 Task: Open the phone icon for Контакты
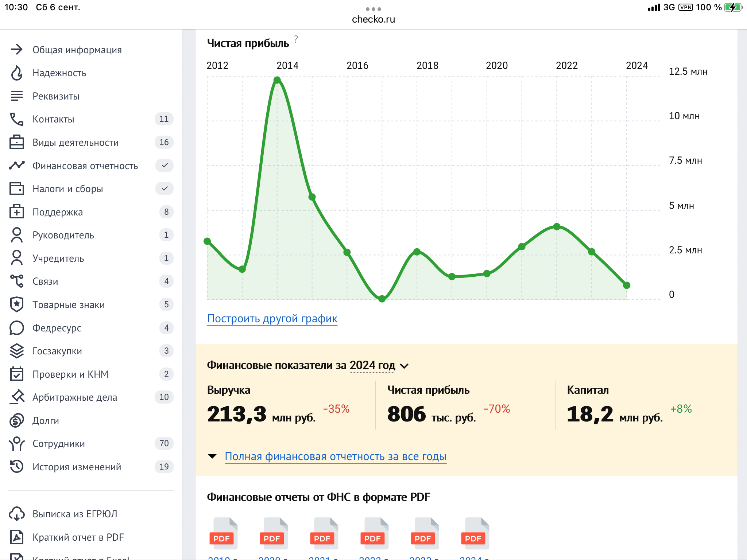(16, 119)
